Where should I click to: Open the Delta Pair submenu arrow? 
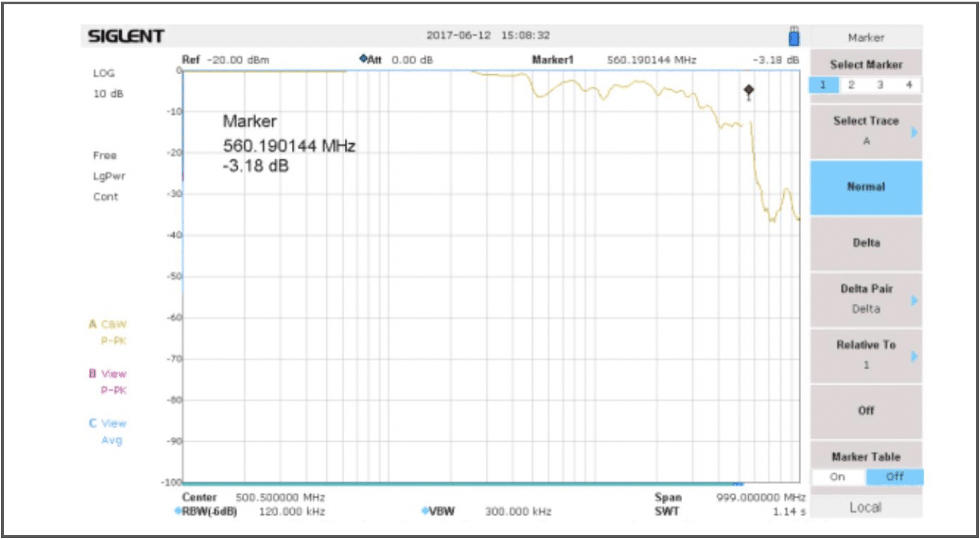click(x=914, y=300)
